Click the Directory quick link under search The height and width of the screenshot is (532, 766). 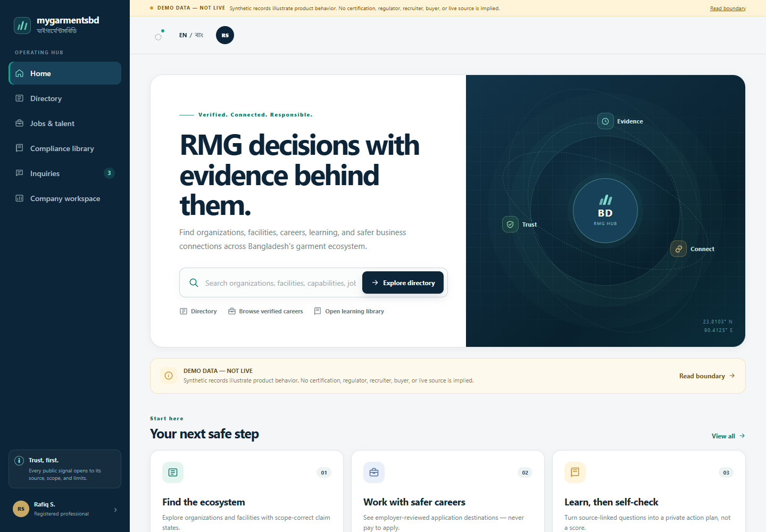click(x=198, y=311)
